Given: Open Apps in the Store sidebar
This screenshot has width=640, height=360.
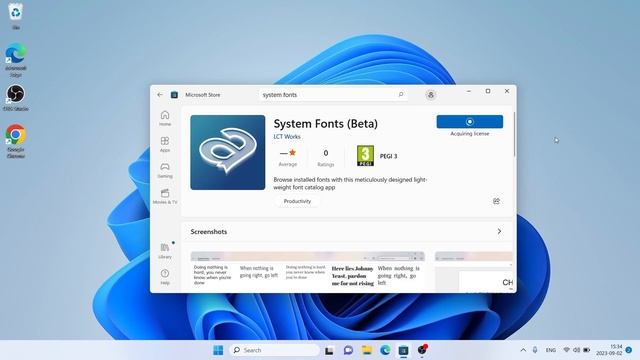Looking at the screenshot, I should coord(165,144).
